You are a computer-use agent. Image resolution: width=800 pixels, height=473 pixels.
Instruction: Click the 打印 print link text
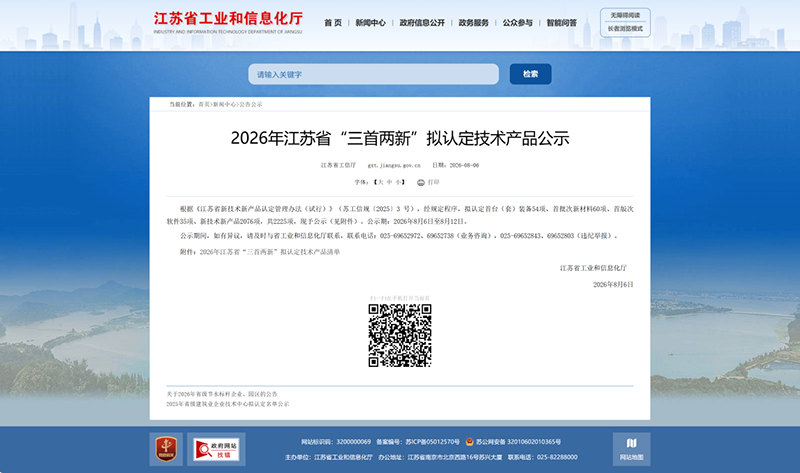[x=433, y=182]
